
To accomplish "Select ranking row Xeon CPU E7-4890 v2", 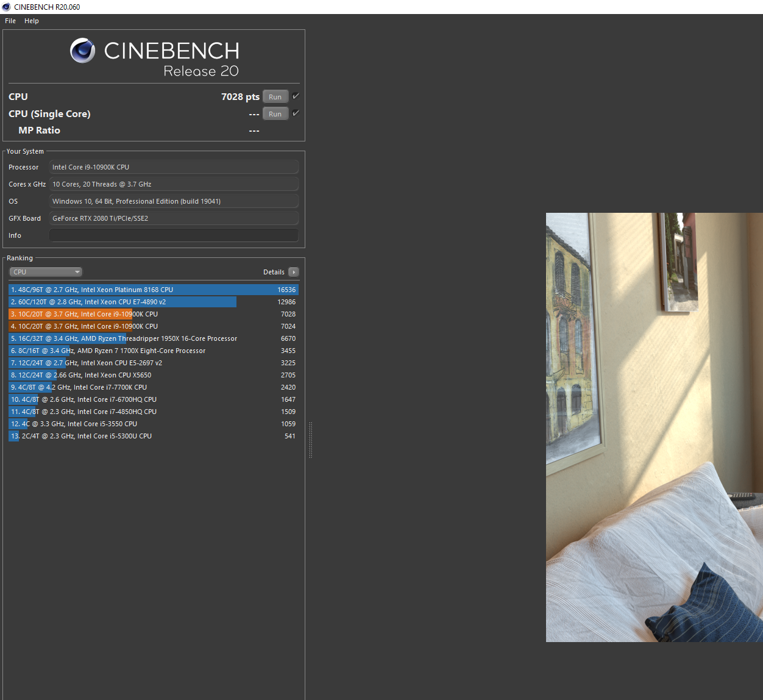I will pyautogui.click(x=154, y=302).
